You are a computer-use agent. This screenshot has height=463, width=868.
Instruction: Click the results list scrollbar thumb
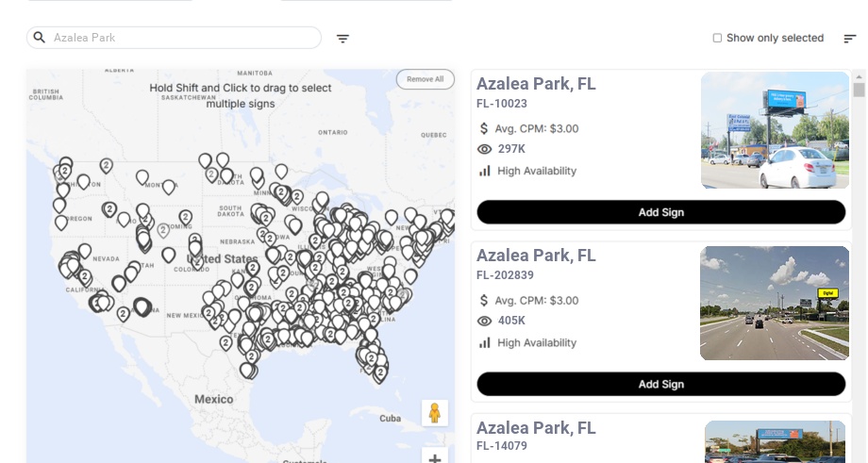pos(859,90)
